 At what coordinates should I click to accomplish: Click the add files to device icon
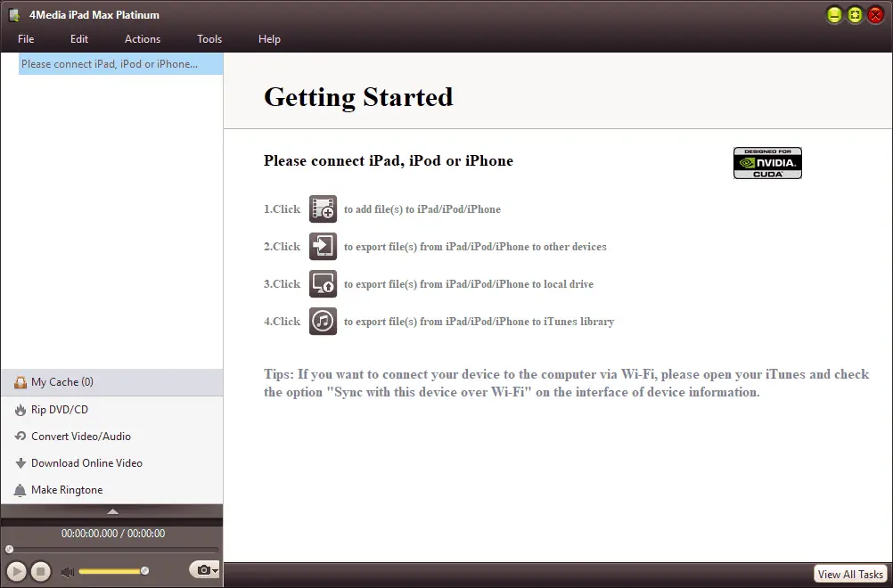click(323, 208)
